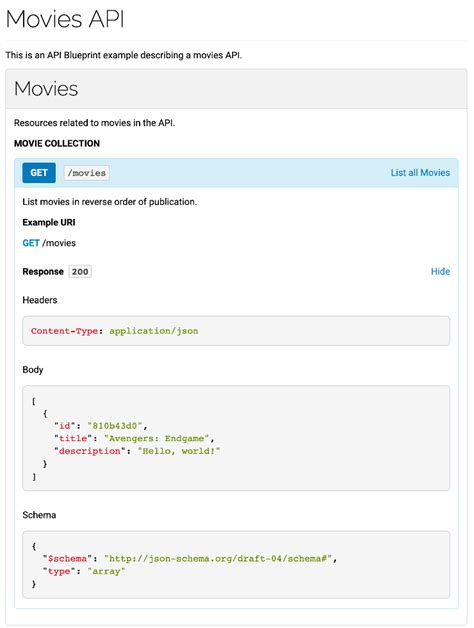Click the "$schema" key in schema block

click(67, 558)
